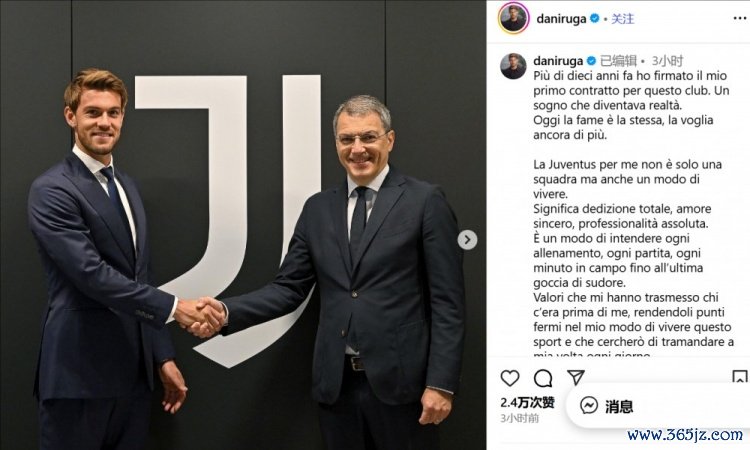The width and height of the screenshot is (750, 450).
Task: Advance to the next photo with the arrow
Action: tap(467, 240)
